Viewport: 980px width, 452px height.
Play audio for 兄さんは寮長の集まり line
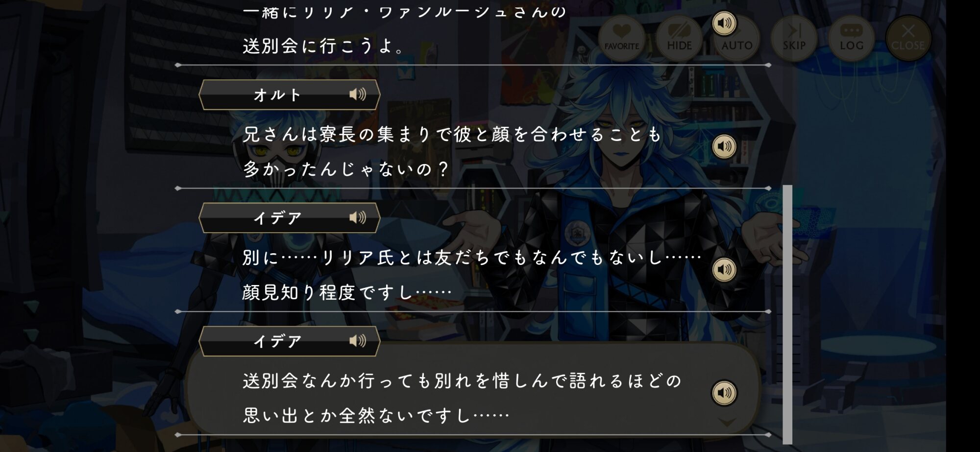tap(724, 146)
